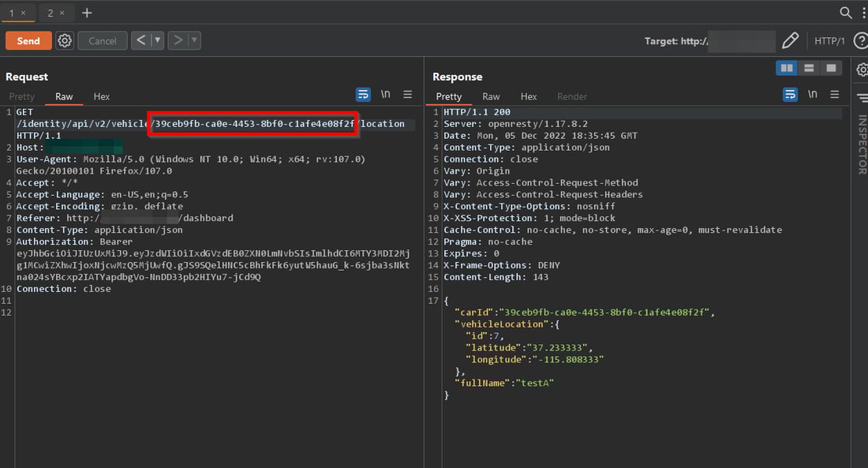Toggle non-printing characters in response editor
The height and width of the screenshot is (468, 868).
[812, 94]
